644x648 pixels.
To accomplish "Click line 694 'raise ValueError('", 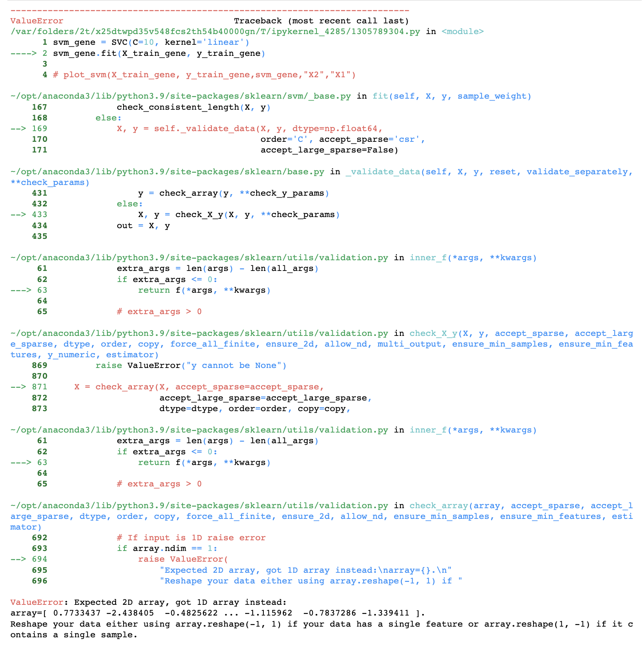I will [183, 559].
